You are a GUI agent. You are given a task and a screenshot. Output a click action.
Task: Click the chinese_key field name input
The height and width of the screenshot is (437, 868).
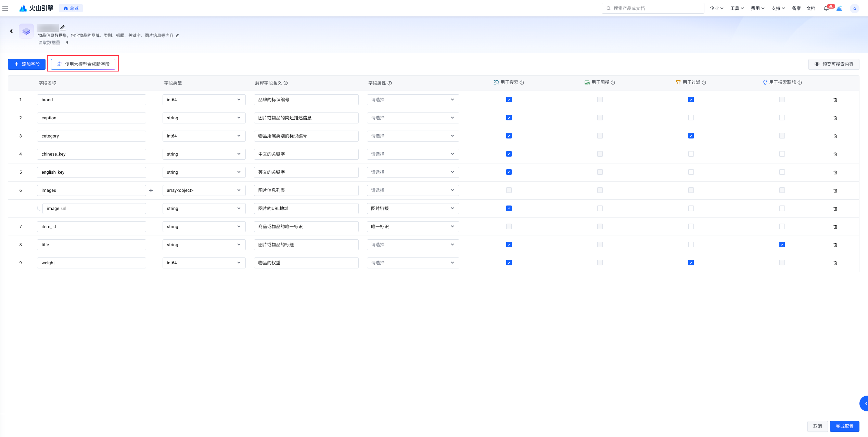[x=91, y=154]
